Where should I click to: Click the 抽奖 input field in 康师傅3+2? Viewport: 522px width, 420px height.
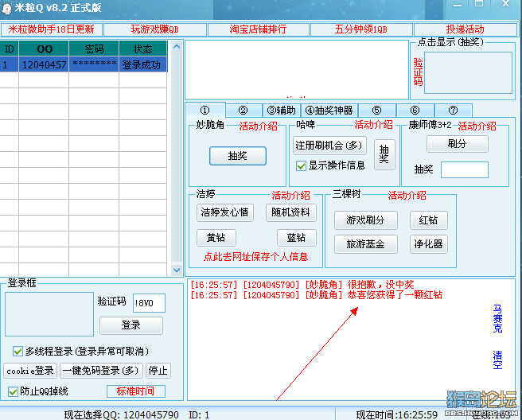pos(465,169)
